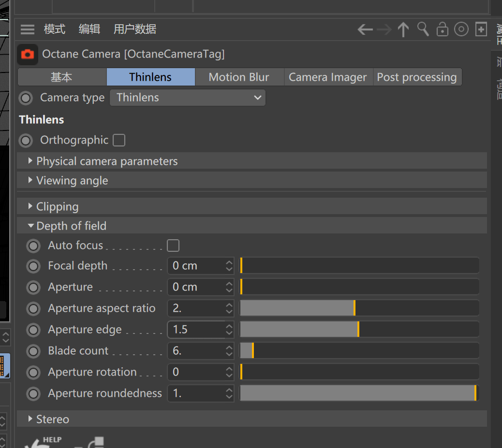502x448 pixels.
Task: Open the Camera type dropdown
Action: 188,98
